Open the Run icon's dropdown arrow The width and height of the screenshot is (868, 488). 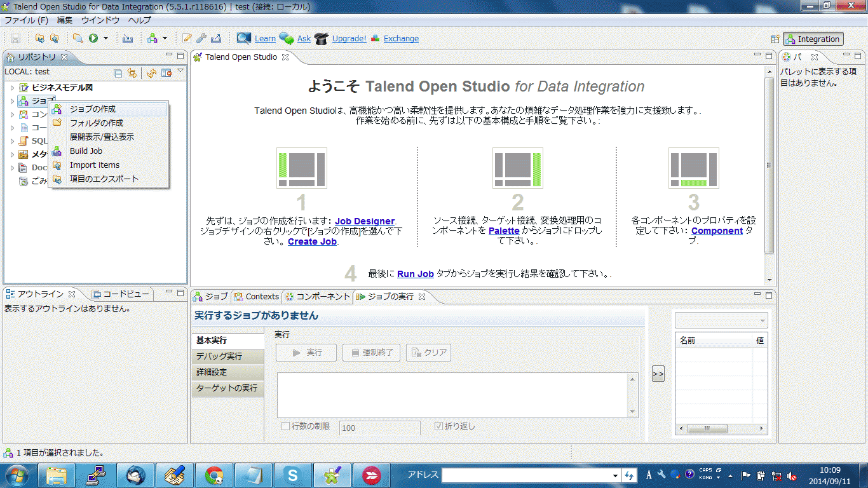click(105, 39)
